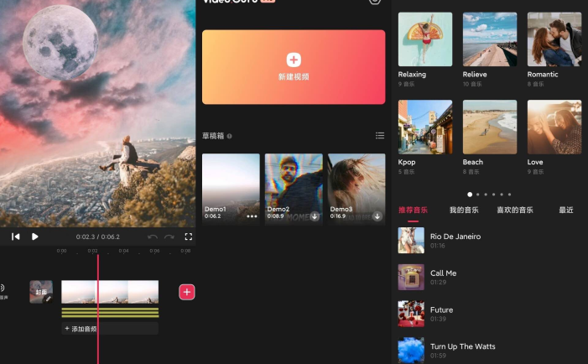Toggle the mute sound icon beside the cover
This screenshot has height=364, width=588.
pos(3,291)
